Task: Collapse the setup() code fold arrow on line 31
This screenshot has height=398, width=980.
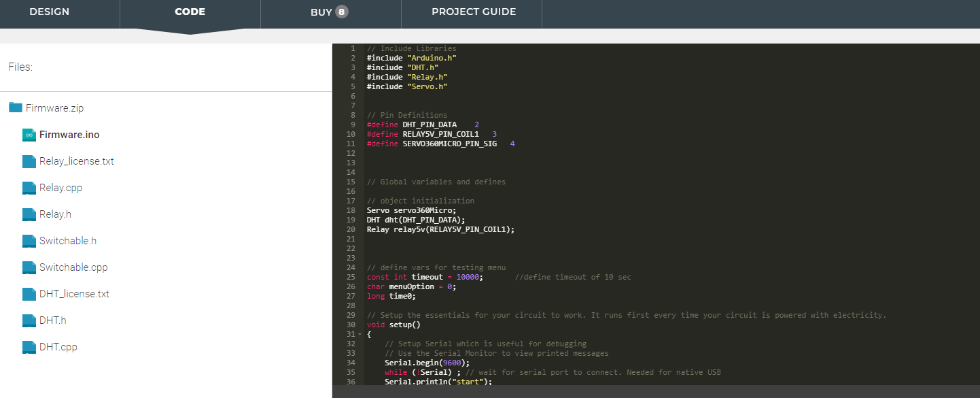Action: point(360,335)
